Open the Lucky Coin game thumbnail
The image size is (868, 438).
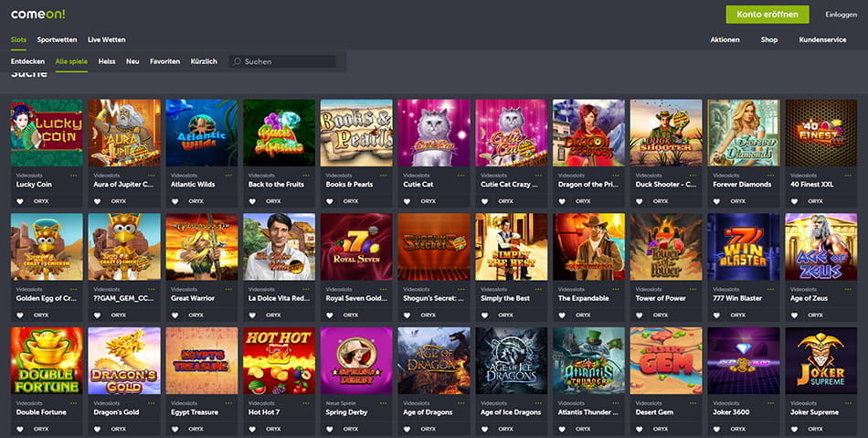[47, 133]
